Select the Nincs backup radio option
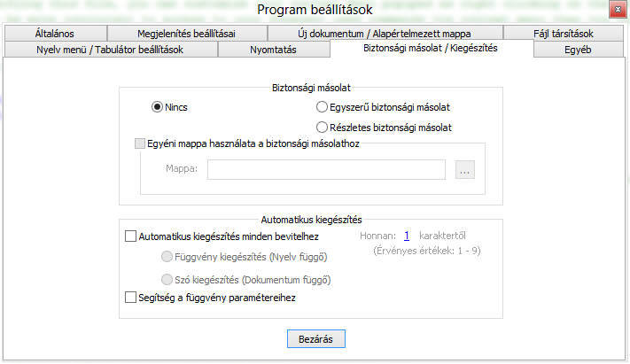This screenshot has height=364, width=630. tap(158, 107)
